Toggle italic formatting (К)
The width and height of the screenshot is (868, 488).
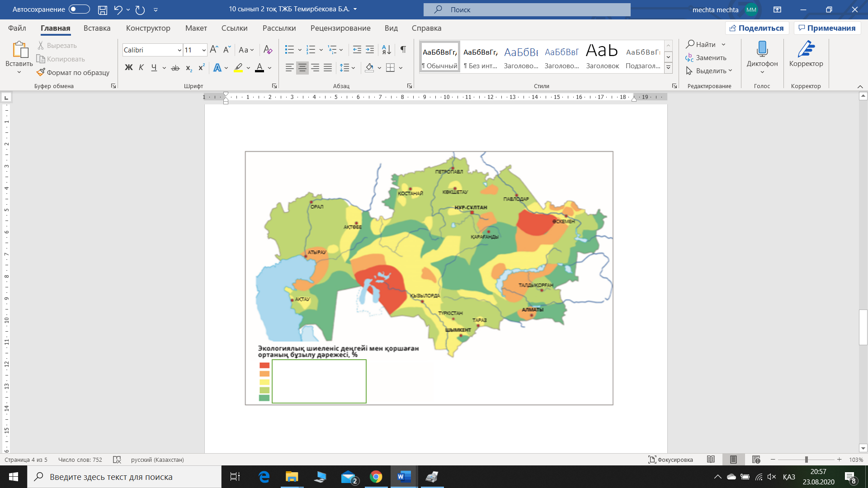pyautogui.click(x=142, y=68)
